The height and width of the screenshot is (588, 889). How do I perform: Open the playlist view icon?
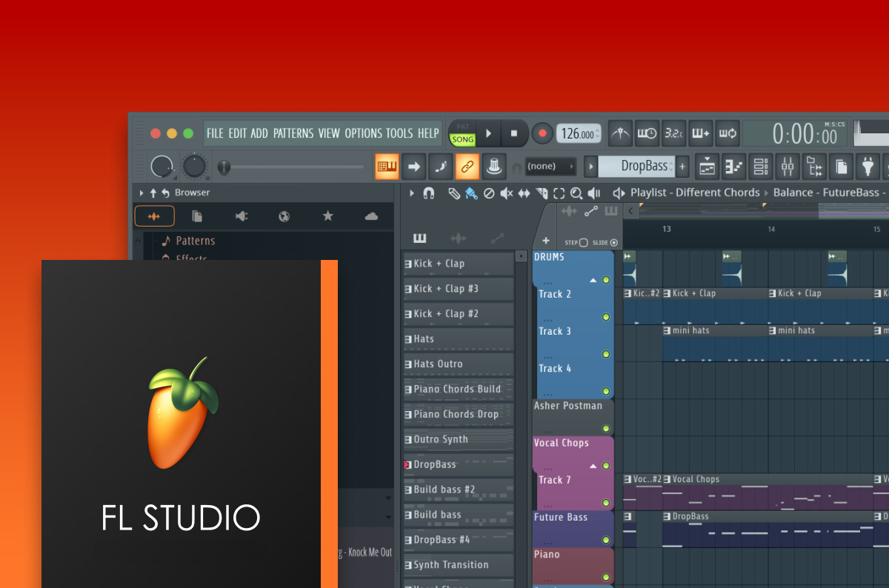(707, 167)
